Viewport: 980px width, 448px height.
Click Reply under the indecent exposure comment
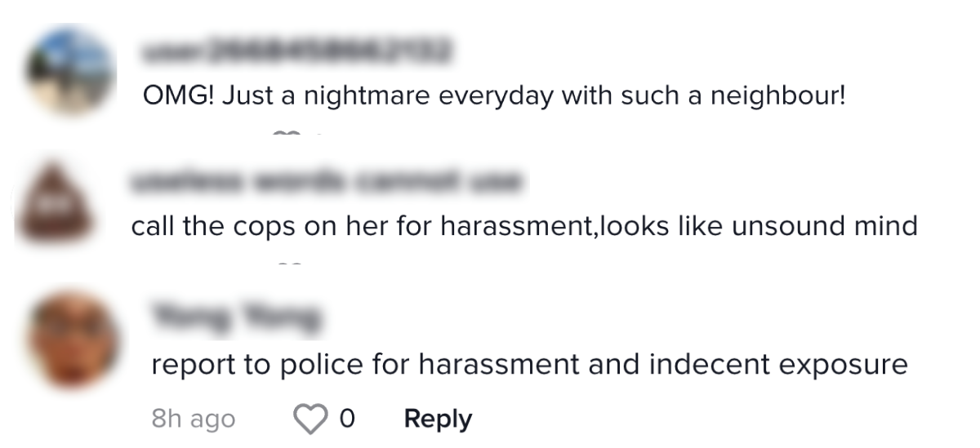(438, 419)
